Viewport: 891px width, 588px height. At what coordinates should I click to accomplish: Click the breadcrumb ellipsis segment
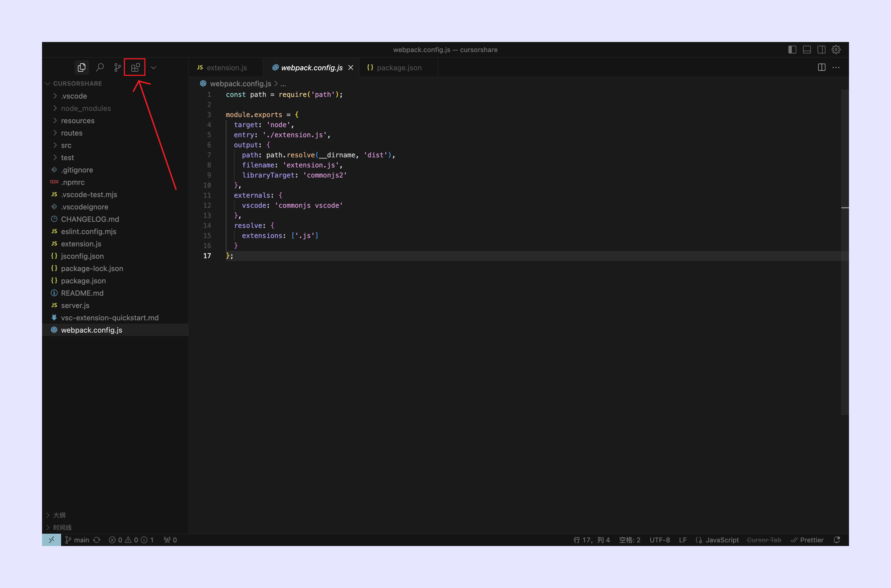(x=283, y=84)
